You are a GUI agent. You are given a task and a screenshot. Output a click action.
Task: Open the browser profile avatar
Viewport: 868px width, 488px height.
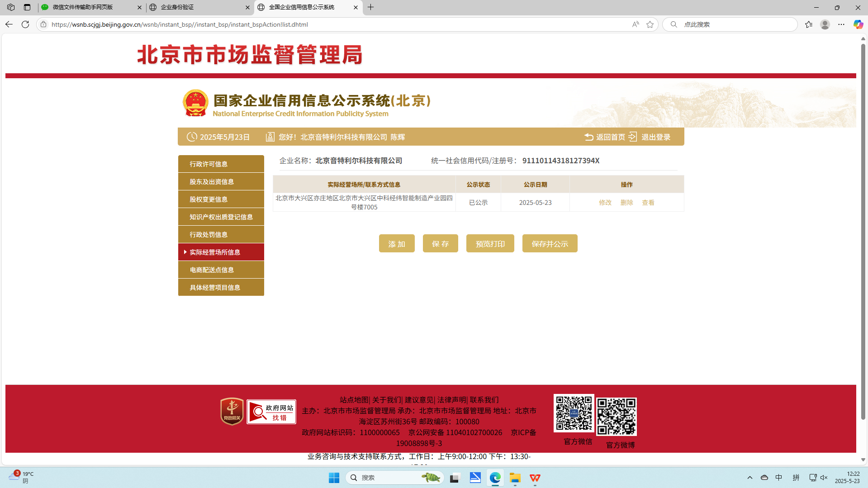pos(825,24)
